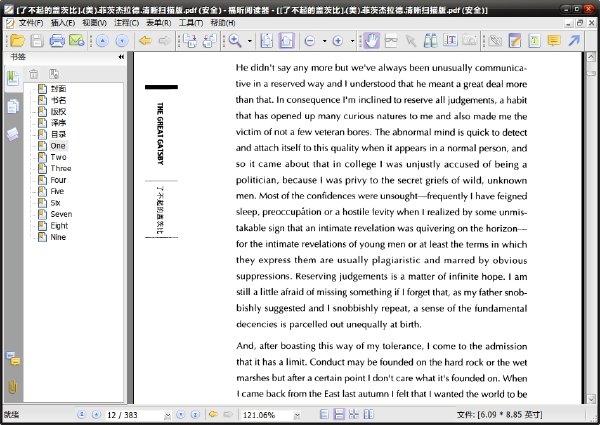This screenshot has height=425, width=600.
Task: Open the pages thumbnail sidebar tab
Action: [x=13, y=107]
